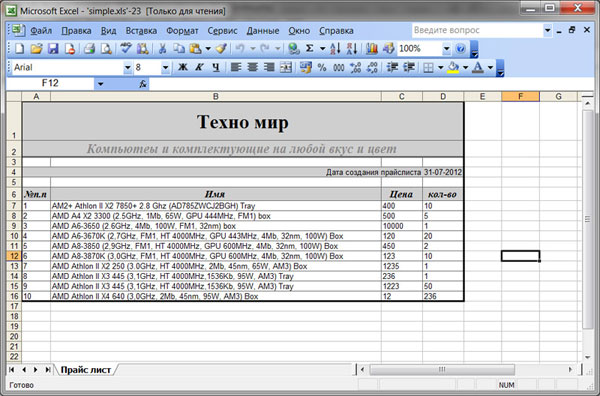
Task: Apply the 000 comma style format
Action: pos(339,68)
